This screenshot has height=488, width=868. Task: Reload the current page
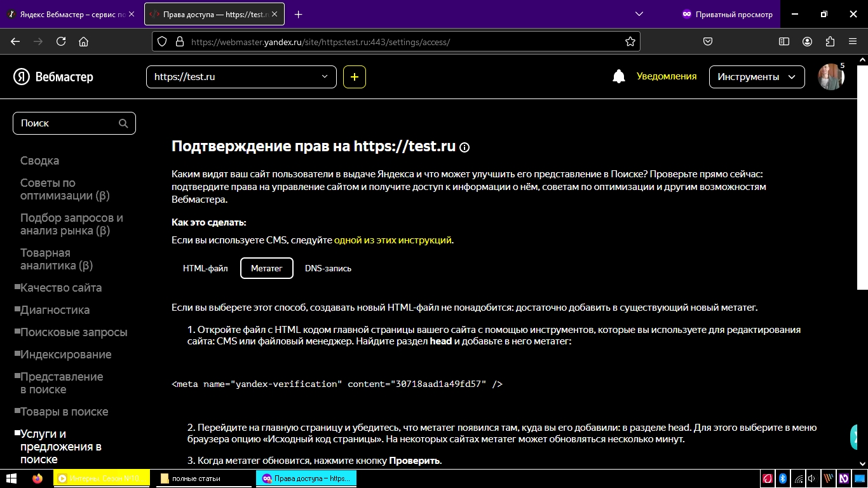61,41
